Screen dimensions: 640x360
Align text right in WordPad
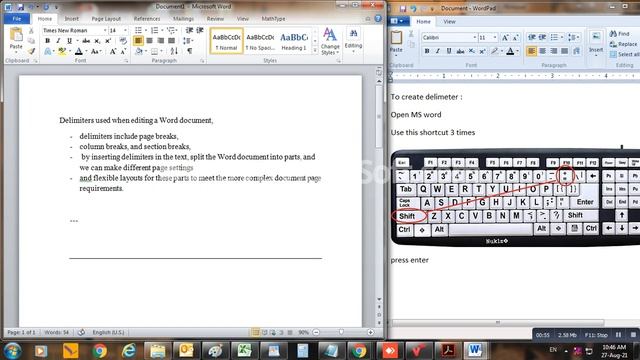coord(553,51)
